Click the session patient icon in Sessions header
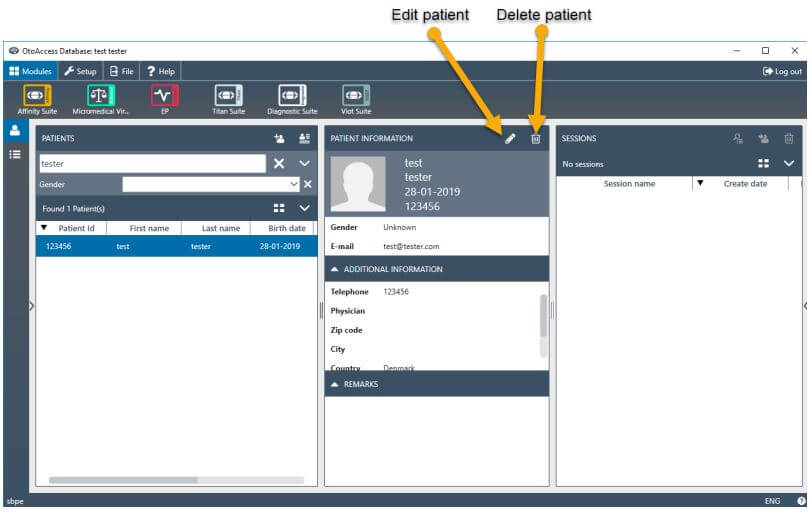The image size is (812, 512). coord(738,138)
